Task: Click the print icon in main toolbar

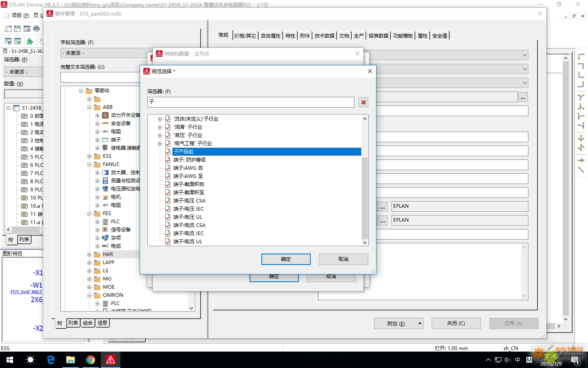Action: 36,29
